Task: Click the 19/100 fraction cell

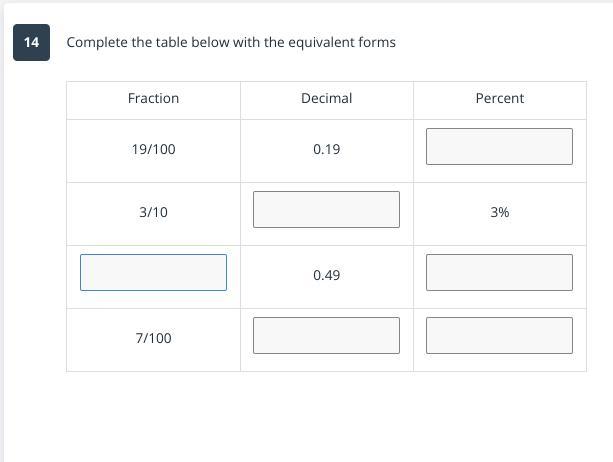Action: 153,149
